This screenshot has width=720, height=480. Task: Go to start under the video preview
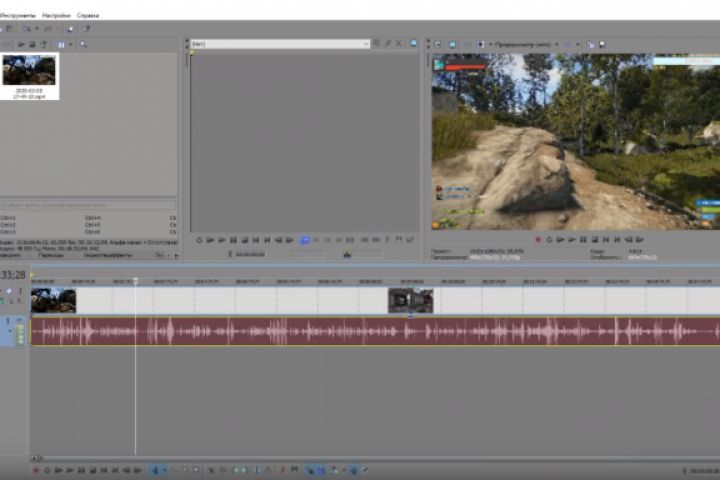pos(606,240)
